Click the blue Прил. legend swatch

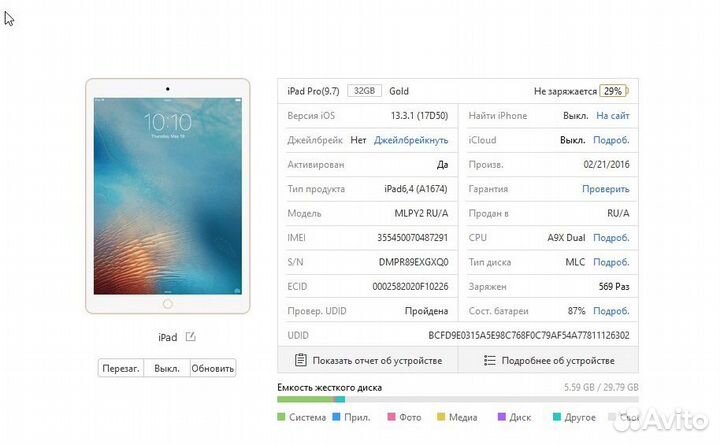click(x=336, y=417)
